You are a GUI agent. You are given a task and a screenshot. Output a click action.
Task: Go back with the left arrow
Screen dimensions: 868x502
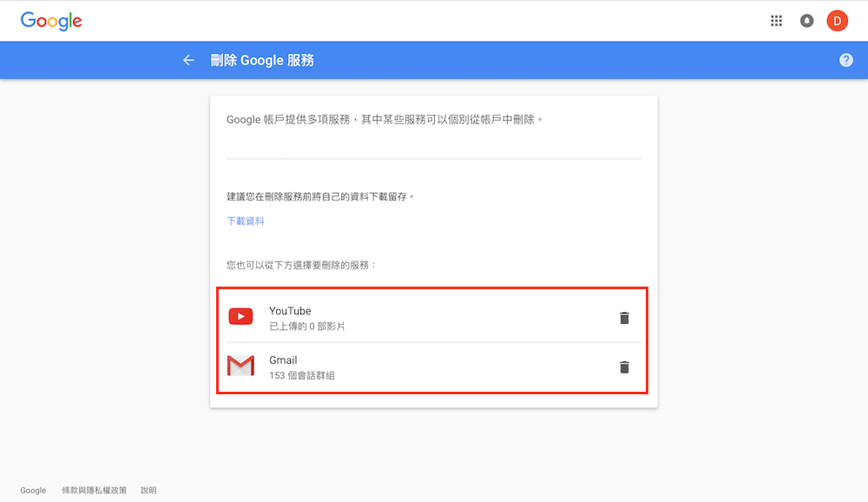point(188,60)
